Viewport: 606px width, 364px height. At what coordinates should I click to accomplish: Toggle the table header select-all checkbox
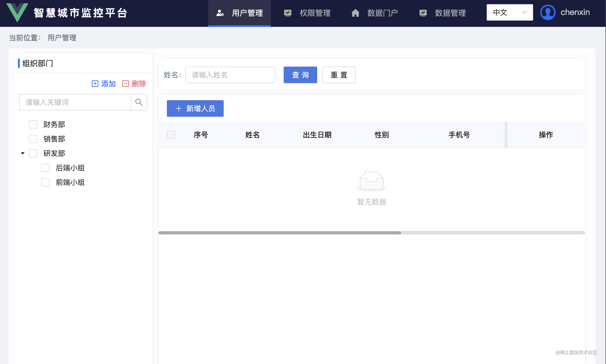(x=171, y=135)
